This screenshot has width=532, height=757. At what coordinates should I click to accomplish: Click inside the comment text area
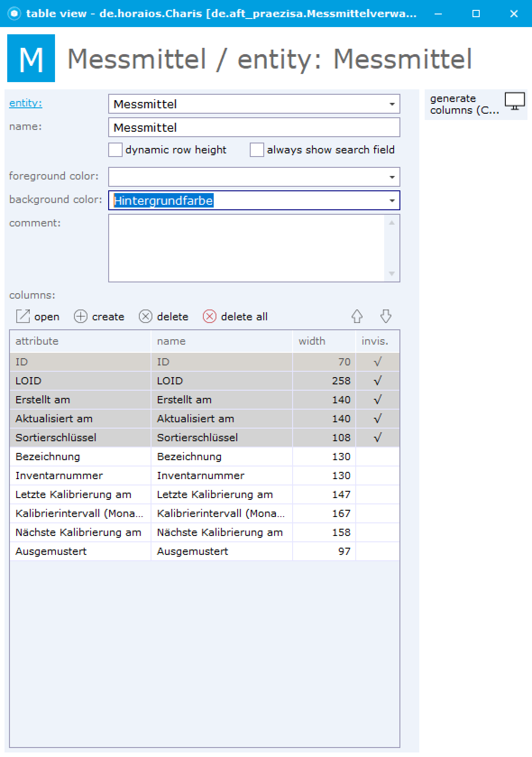pos(247,248)
